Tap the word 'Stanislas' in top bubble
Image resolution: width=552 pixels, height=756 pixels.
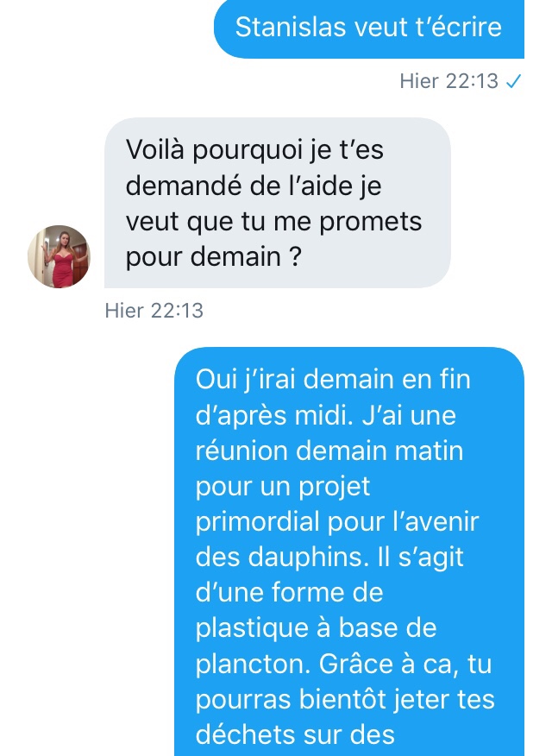[291, 27]
